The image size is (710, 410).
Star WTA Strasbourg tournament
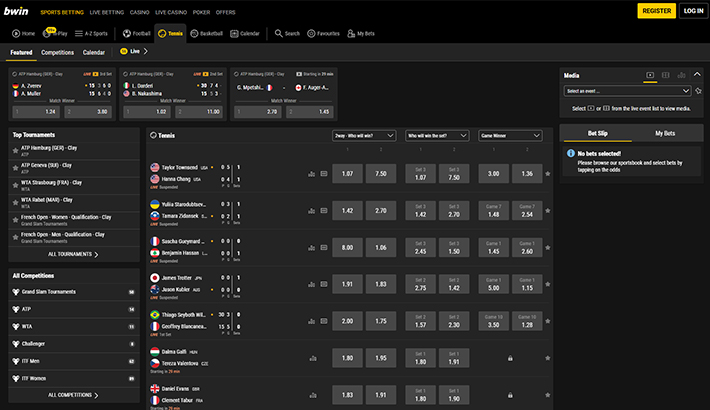pos(15,185)
